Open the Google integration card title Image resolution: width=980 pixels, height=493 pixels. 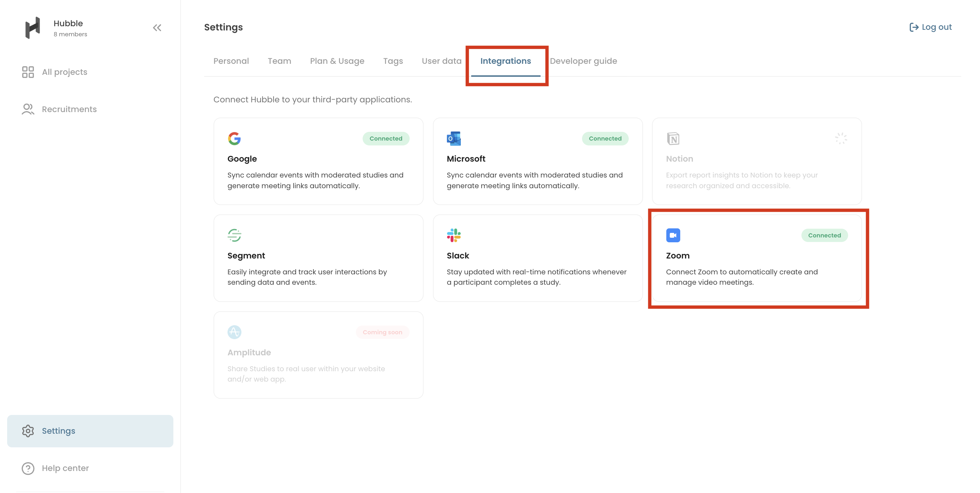pyautogui.click(x=242, y=159)
